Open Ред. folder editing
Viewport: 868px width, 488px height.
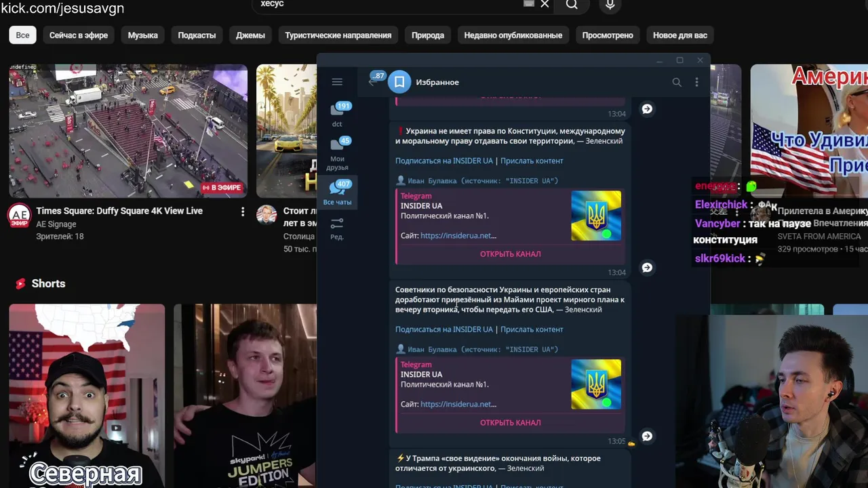(337, 228)
